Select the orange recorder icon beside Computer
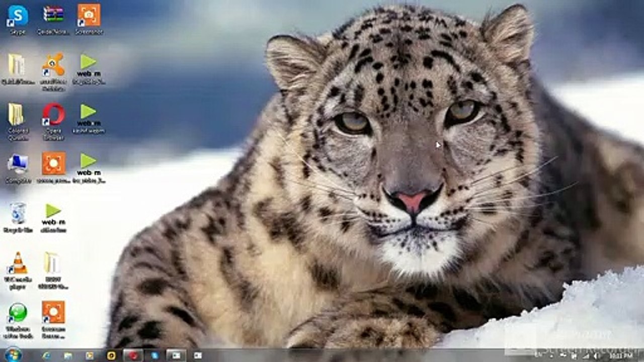 (x=53, y=168)
